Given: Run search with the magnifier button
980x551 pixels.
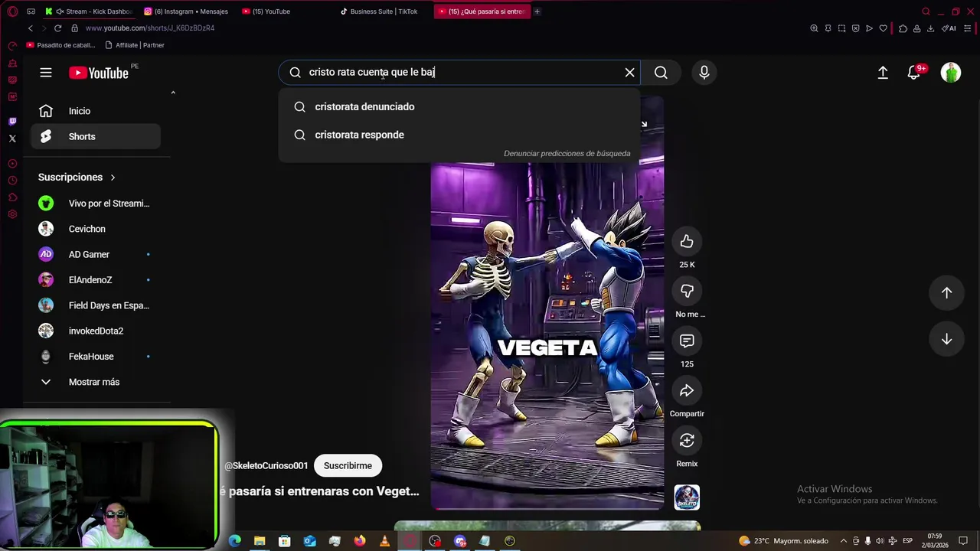Looking at the screenshot, I should pos(661,73).
